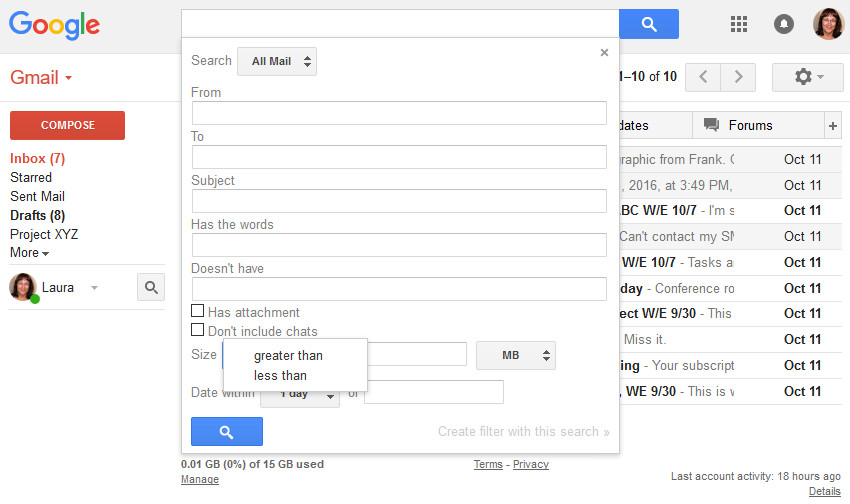850x504 pixels.
Task: Click the Google logo
Action: click(x=54, y=25)
